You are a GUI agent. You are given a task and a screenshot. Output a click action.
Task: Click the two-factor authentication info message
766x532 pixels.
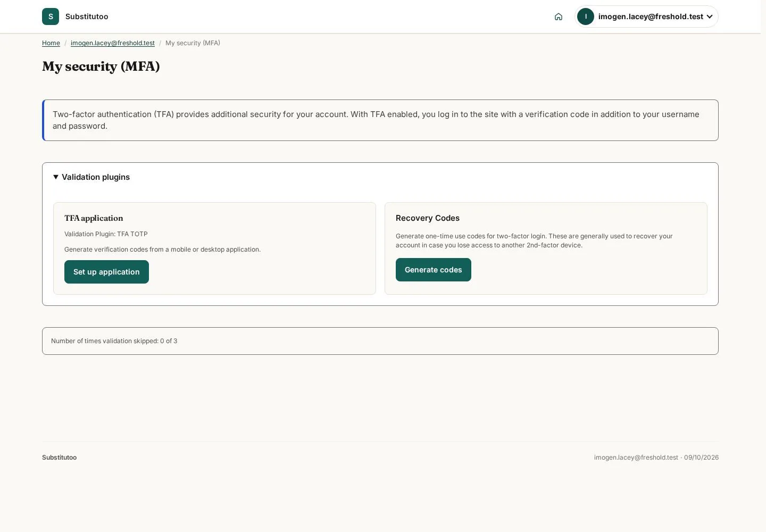(380, 120)
